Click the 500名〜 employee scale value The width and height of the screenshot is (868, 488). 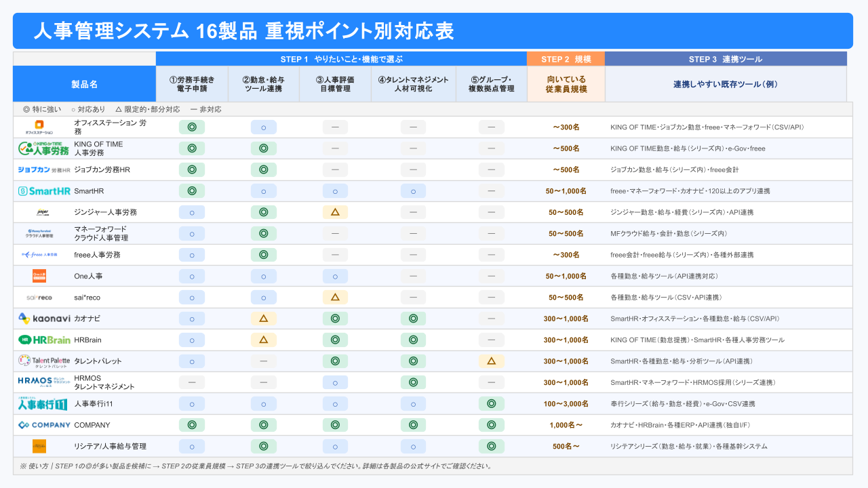pyautogui.click(x=566, y=446)
